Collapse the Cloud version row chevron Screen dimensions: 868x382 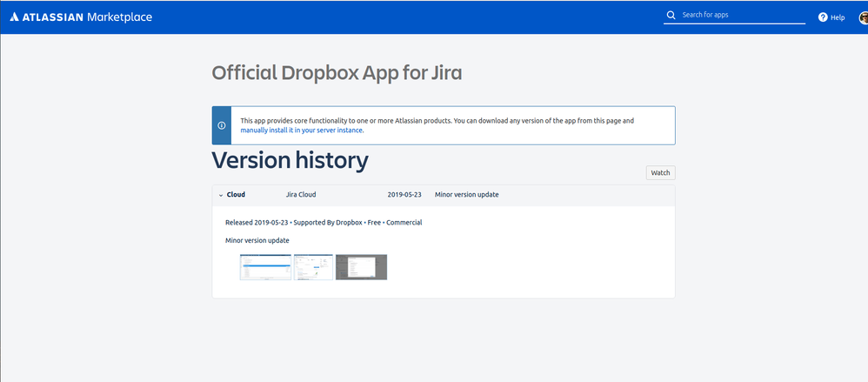(x=221, y=196)
